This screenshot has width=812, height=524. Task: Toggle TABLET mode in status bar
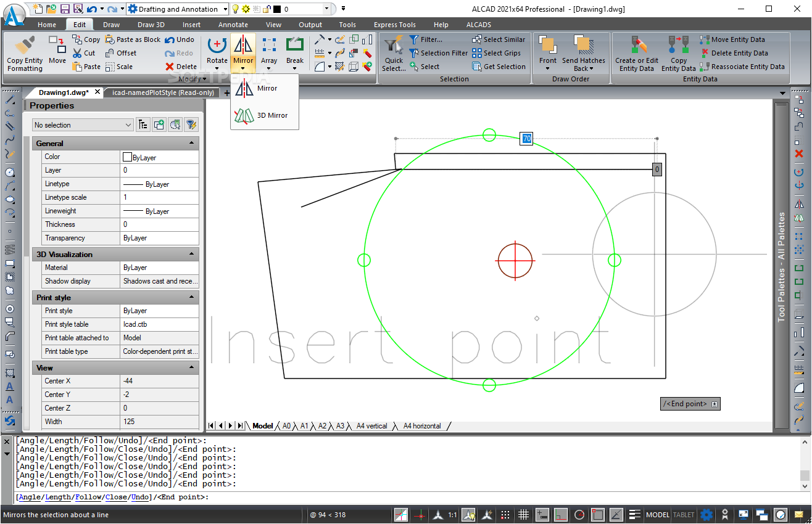pyautogui.click(x=684, y=515)
